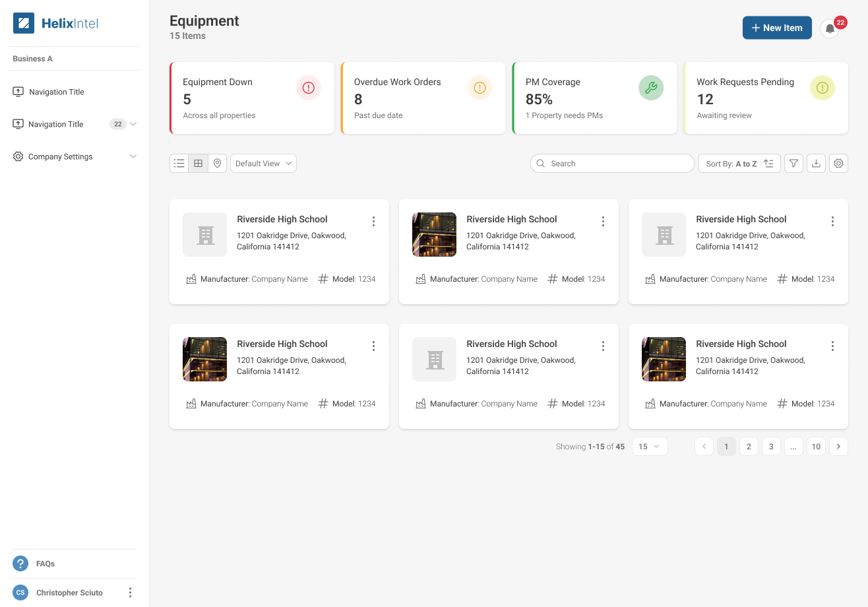This screenshot has height=607, width=868.
Task: Go to the next page arrow
Action: click(838, 447)
